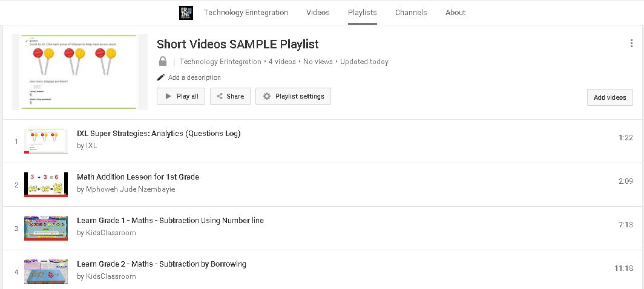Click the large playlist cover thumbnail
The image size is (644, 289).
pyautogui.click(x=80, y=72)
